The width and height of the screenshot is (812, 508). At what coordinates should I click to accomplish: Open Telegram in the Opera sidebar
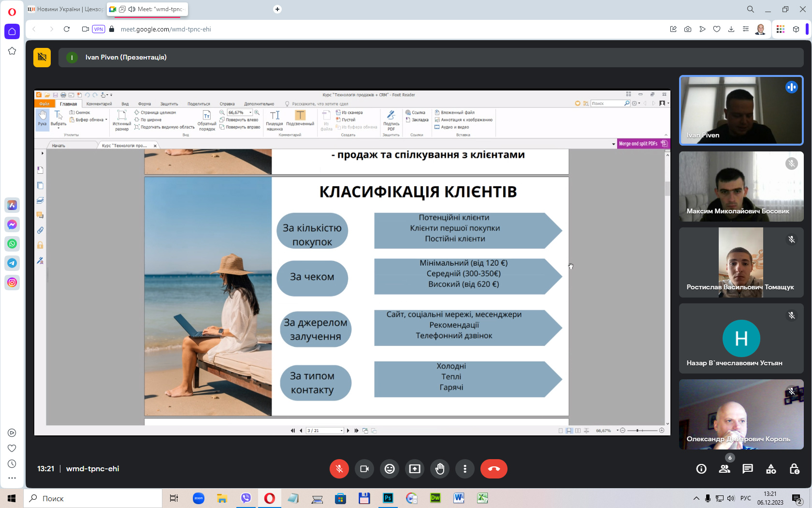click(12, 263)
